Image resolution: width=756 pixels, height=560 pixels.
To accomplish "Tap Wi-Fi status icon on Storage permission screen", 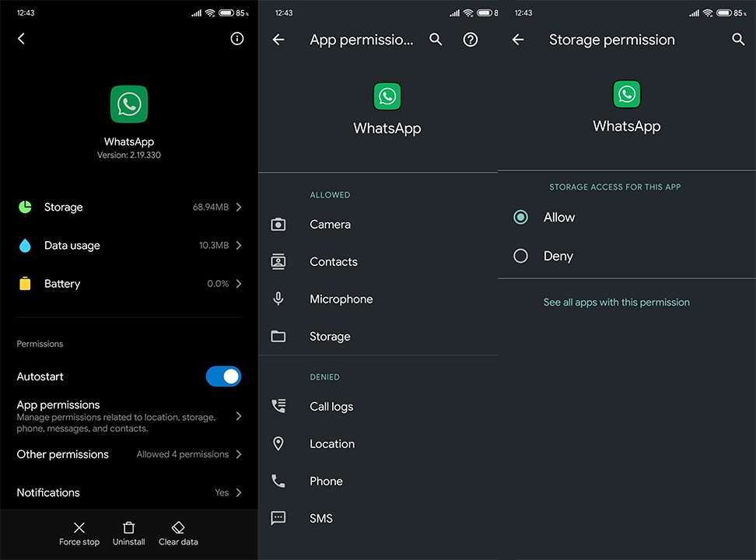I will [707, 13].
